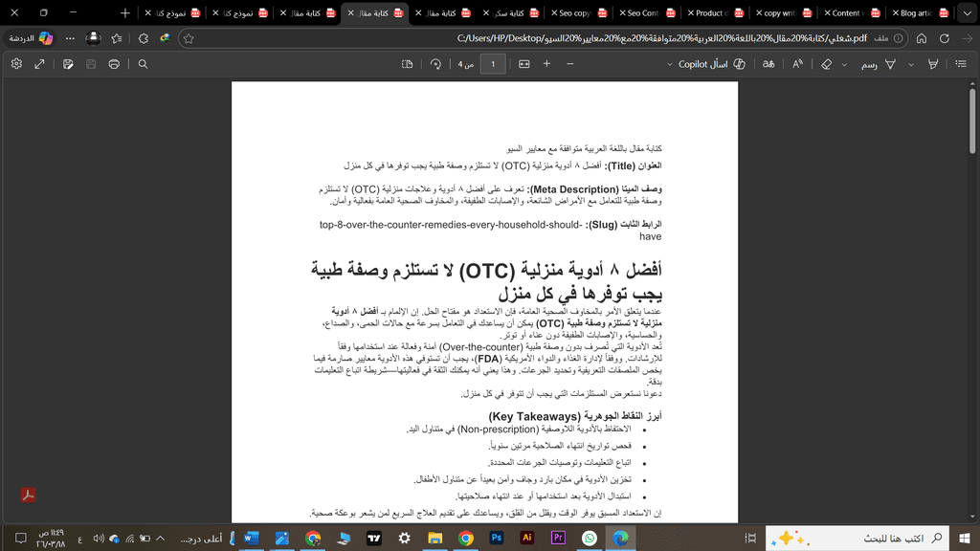
Task: Open the Copilot chat (الدردشة) button
Action: tap(31, 38)
